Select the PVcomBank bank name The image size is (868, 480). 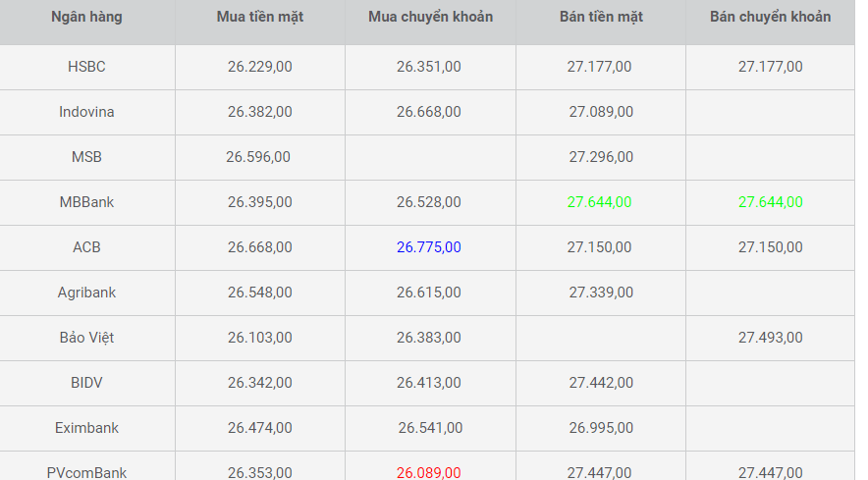tap(86, 472)
